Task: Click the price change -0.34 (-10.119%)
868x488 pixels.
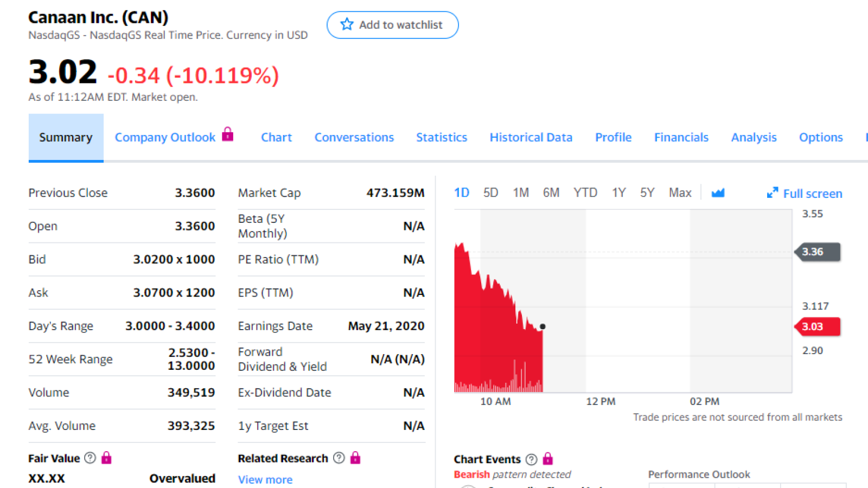Action: tap(193, 75)
